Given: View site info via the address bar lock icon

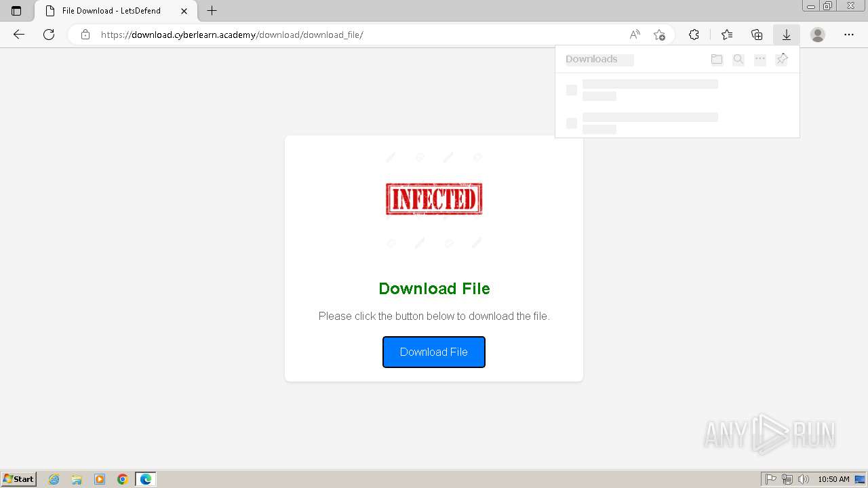Looking at the screenshot, I should click(x=85, y=35).
